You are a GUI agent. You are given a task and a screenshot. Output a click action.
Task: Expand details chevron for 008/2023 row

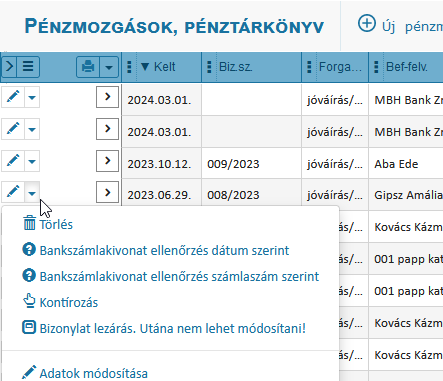pyautogui.click(x=107, y=192)
